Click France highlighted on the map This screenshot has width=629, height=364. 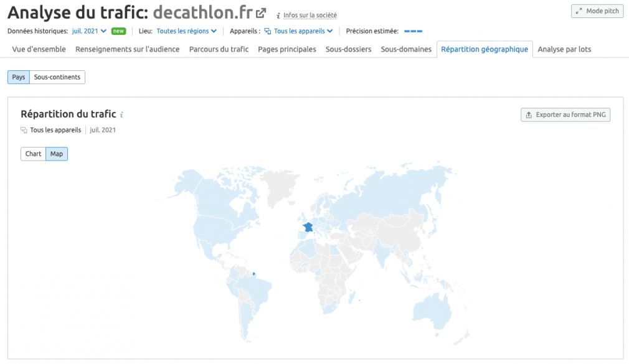[x=308, y=227]
